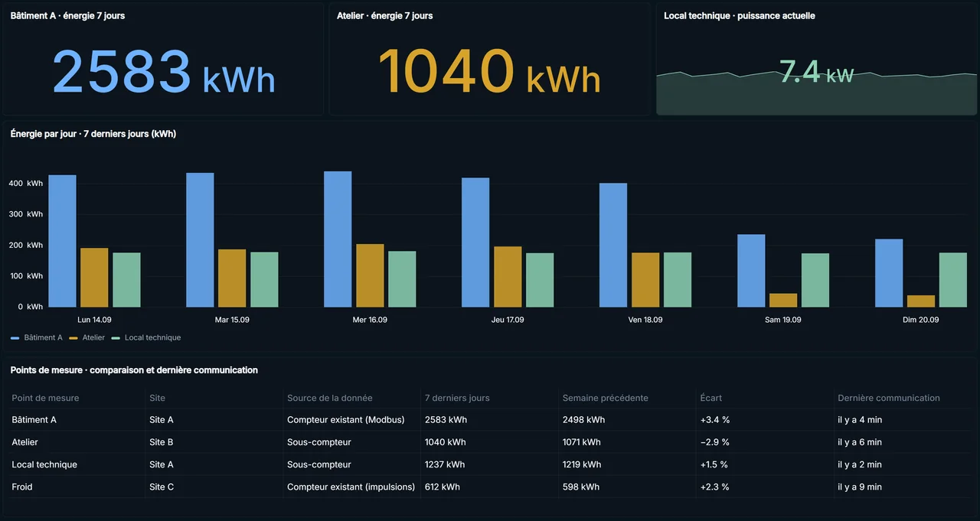The image size is (980, 521).
Task: Sort table by 'Source de la donnée' header
Action: coord(330,398)
